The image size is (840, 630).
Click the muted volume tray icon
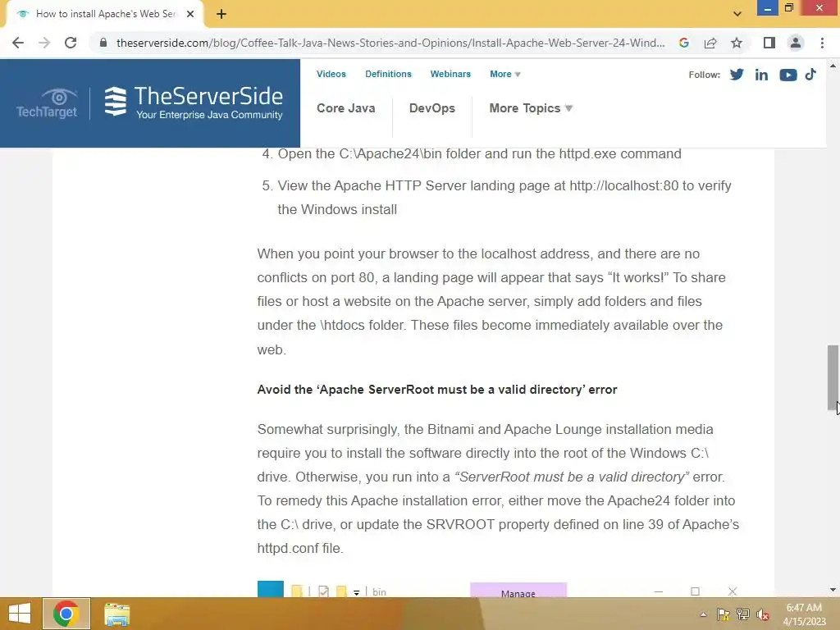[763, 614]
